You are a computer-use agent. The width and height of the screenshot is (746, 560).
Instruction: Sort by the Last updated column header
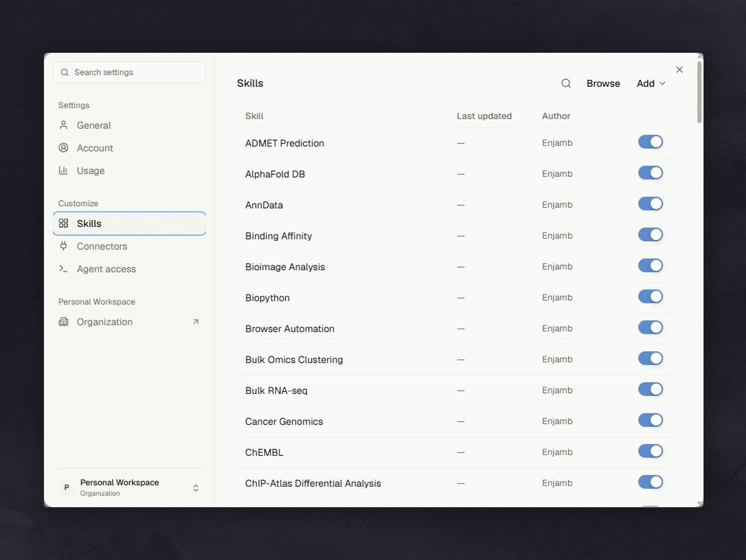tap(484, 116)
